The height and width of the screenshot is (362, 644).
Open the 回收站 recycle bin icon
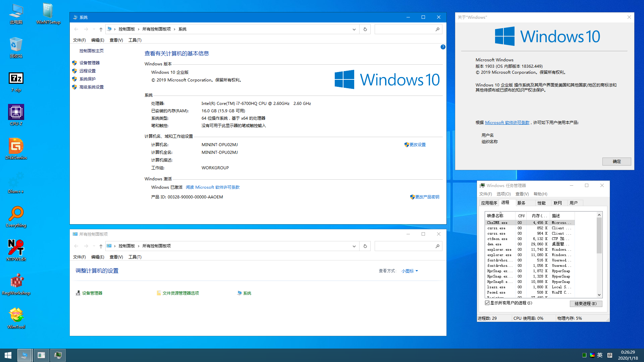(x=16, y=48)
